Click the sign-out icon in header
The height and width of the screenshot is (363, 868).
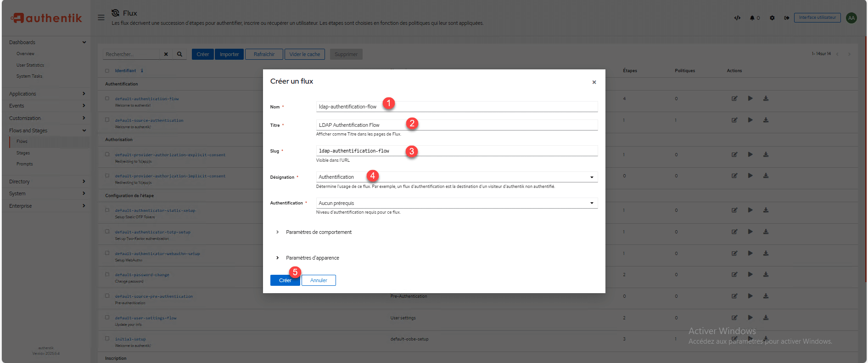point(786,18)
